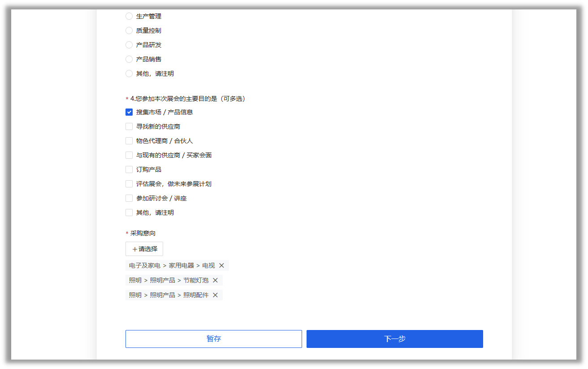Check 评估展会，做未来参展计划 checkbox
Screen dimensions: 588x369
tap(129, 184)
